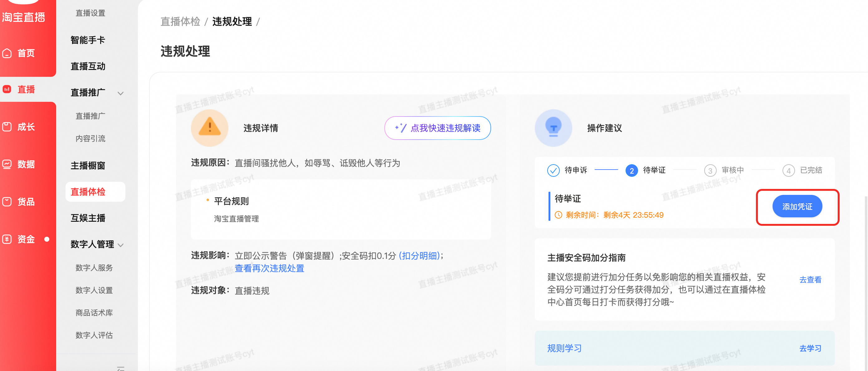Open the 直播推广 sub-item
Viewport: 868px width, 371px height.
(x=90, y=116)
